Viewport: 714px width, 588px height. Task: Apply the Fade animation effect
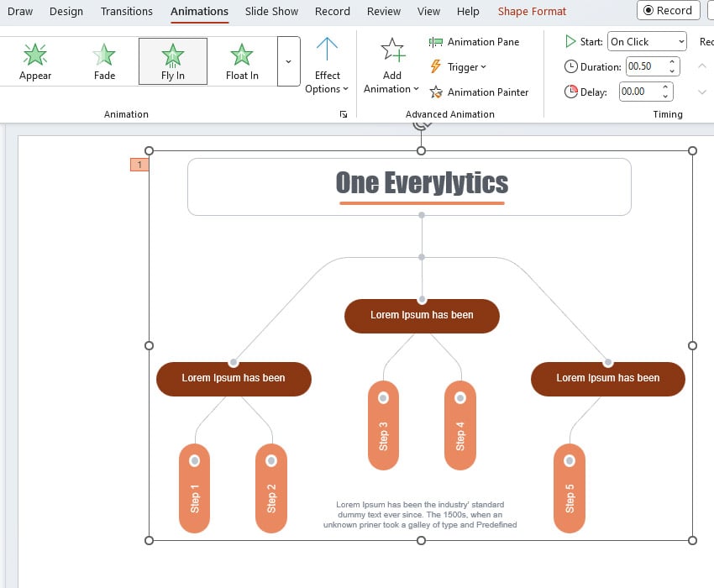[x=104, y=61]
